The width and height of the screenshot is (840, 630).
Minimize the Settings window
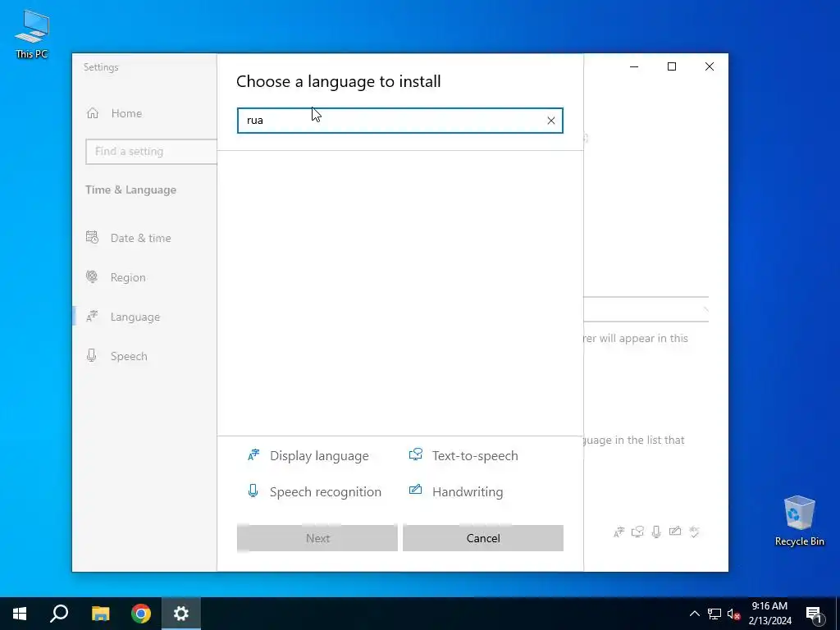(634, 66)
